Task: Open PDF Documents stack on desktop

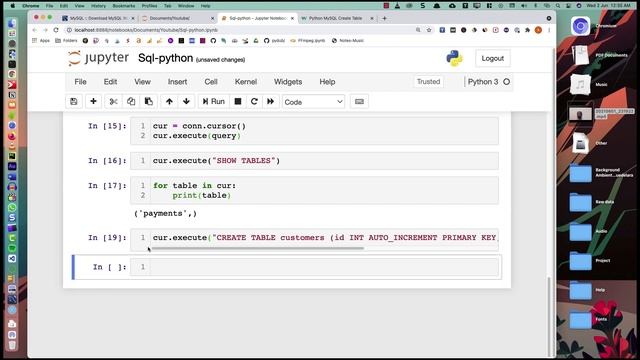Action: coord(580,55)
